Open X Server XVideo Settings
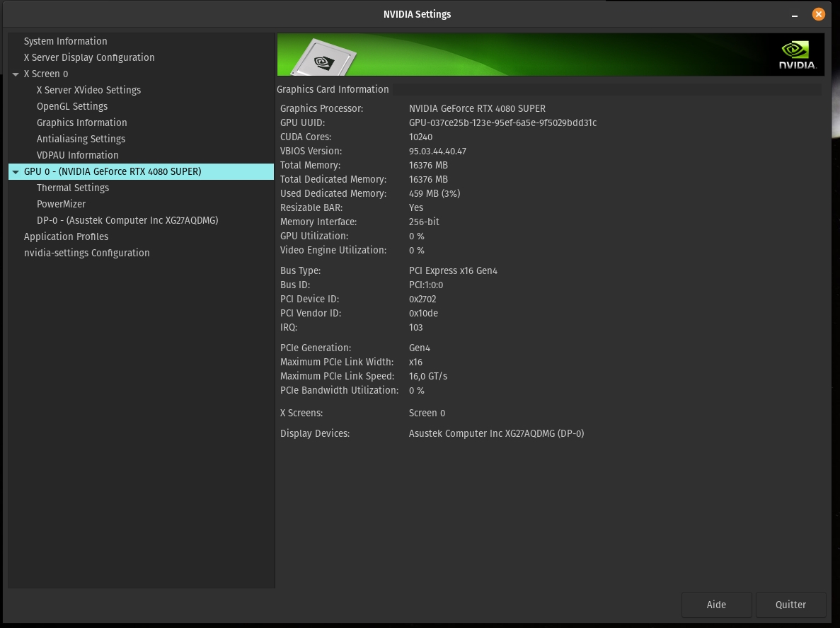Viewport: 840px width, 628px height. click(x=88, y=90)
